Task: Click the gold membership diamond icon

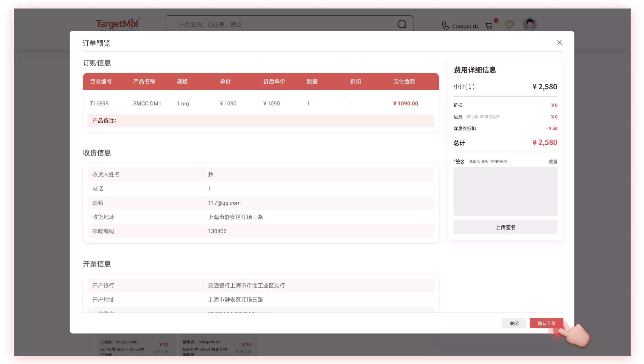Action: tap(510, 25)
